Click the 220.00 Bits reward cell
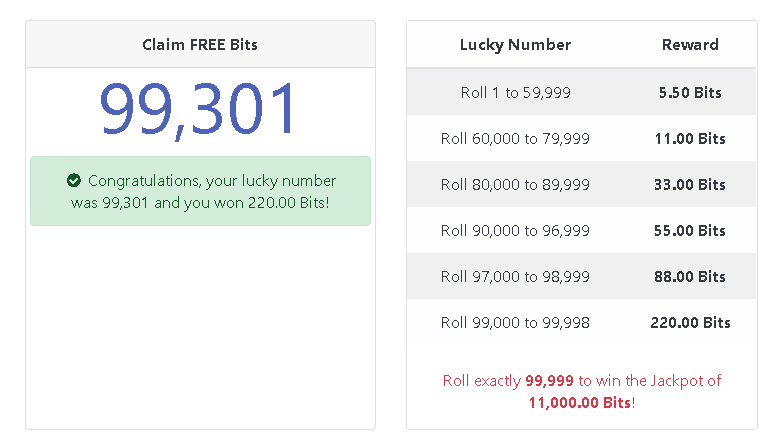Image resolution: width=763 pixels, height=448 pixels. (690, 323)
